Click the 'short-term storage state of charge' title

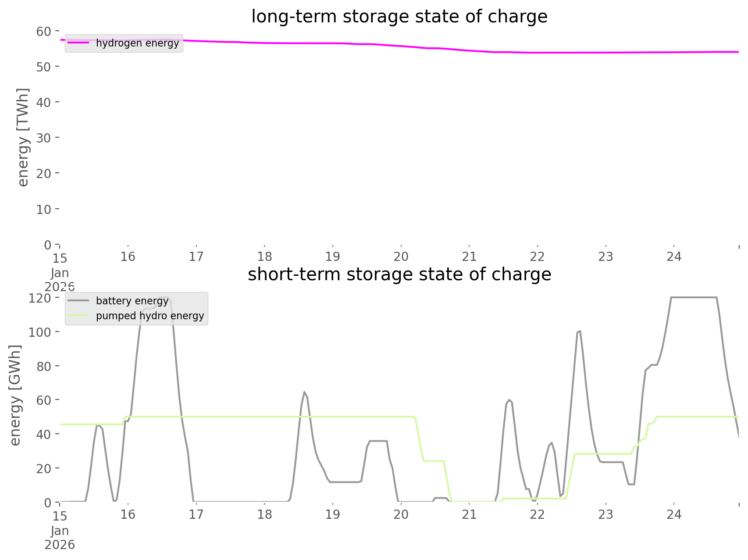pos(399,275)
